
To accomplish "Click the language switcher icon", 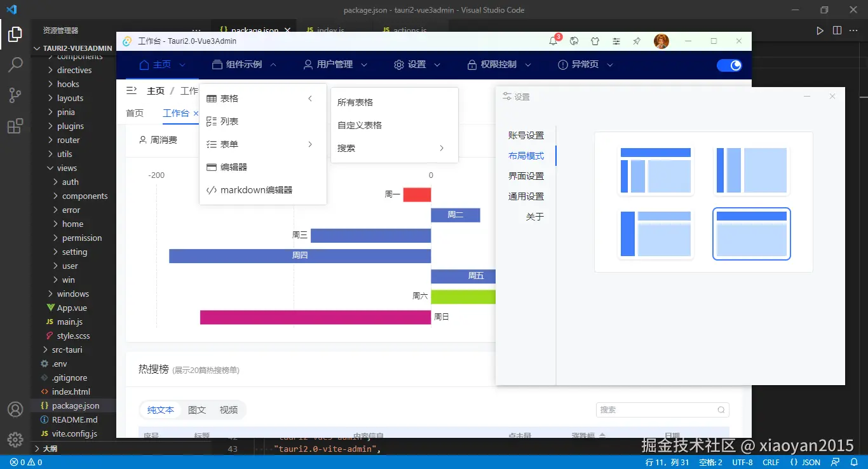I will tap(574, 41).
